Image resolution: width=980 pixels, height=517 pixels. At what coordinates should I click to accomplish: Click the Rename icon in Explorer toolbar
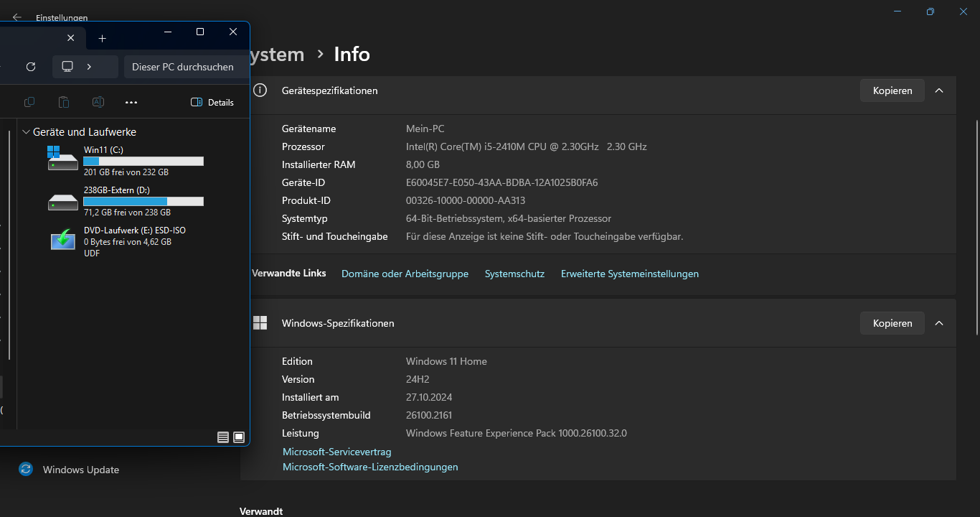click(x=98, y=103)
